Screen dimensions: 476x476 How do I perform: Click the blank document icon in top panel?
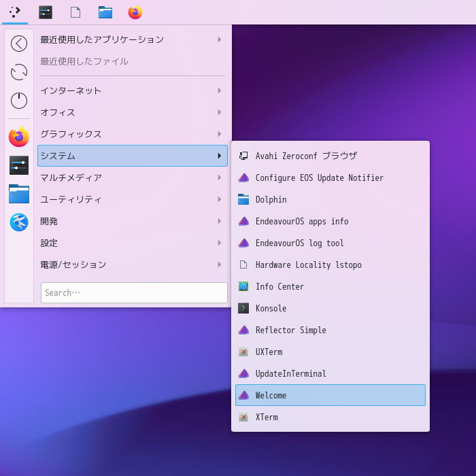click(75, 12)
